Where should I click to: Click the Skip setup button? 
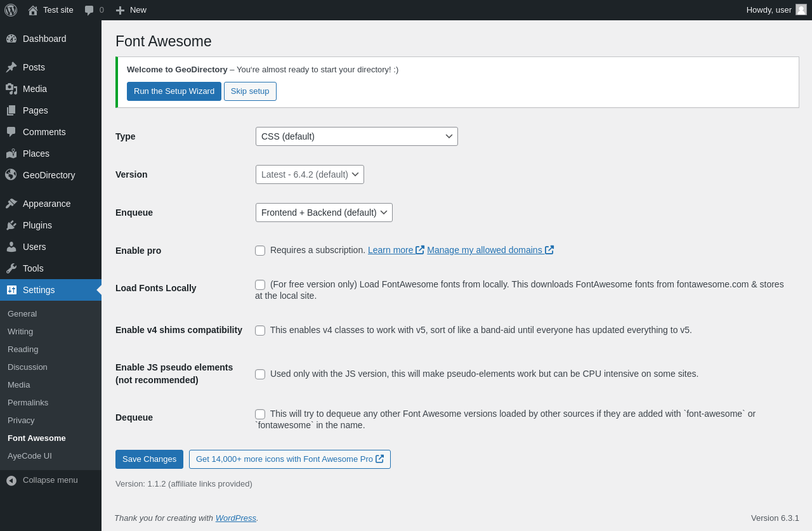[x=250, y=91]
